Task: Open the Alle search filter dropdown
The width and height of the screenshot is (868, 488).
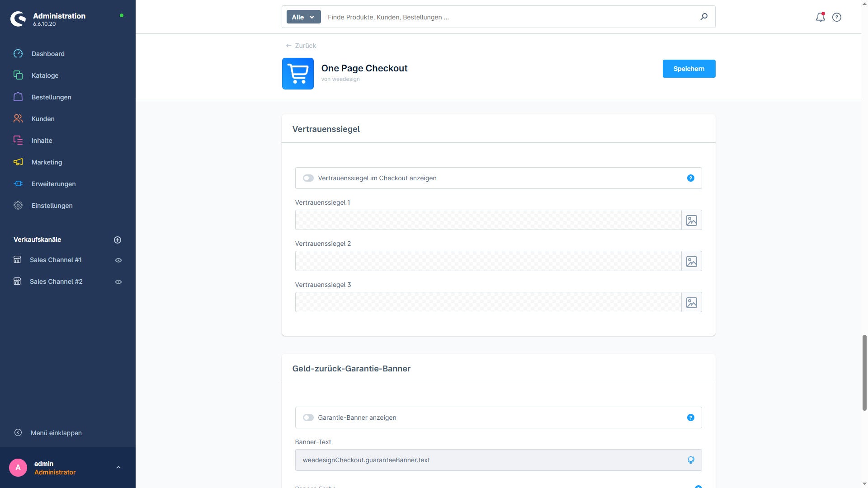Action: click(304, 17)
